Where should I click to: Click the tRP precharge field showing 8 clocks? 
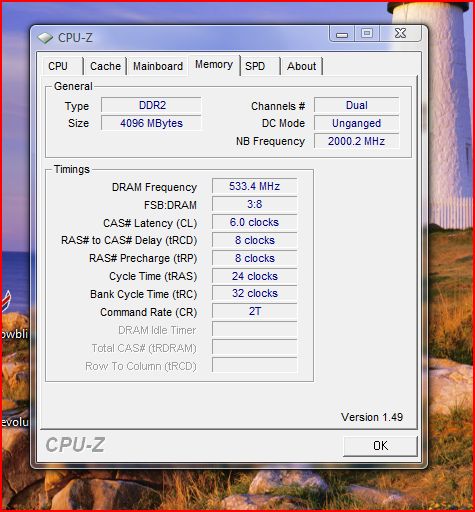click(254, 258)
